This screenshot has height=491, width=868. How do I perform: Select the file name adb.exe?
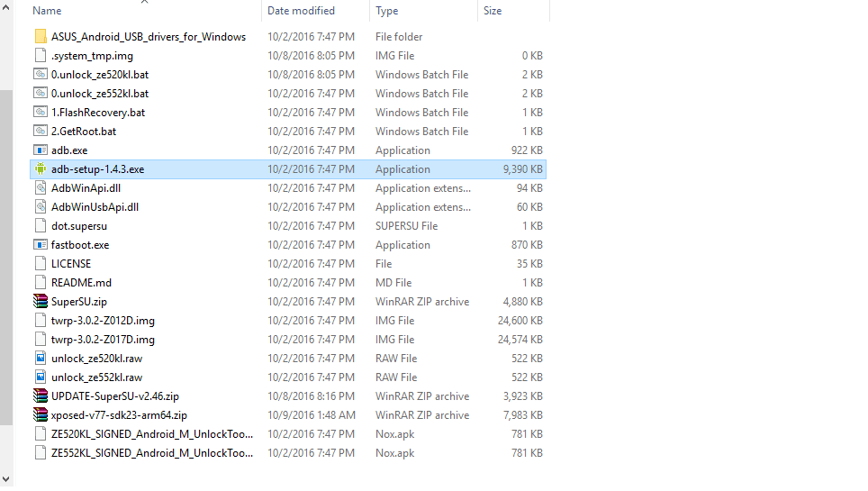coord(69,150)
